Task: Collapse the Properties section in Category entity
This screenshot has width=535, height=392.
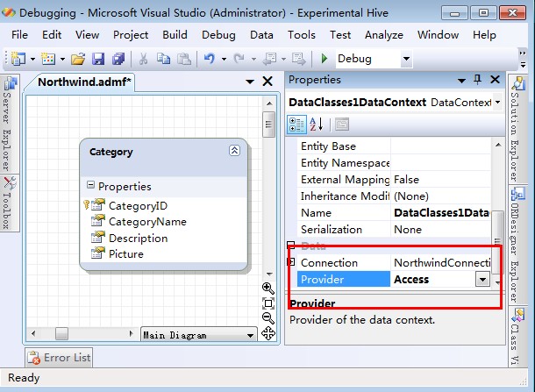Action: pyautogui.click(x=90, y=185)
